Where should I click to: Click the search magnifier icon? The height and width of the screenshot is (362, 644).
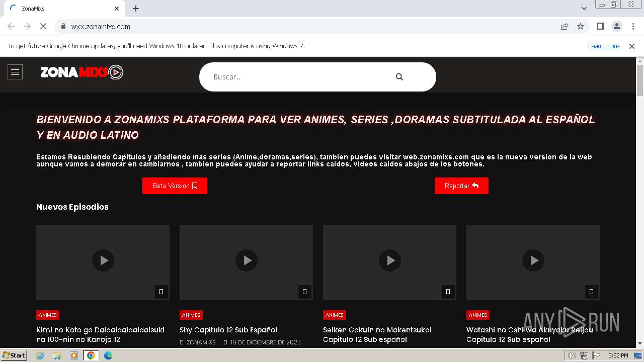(399, 77)
